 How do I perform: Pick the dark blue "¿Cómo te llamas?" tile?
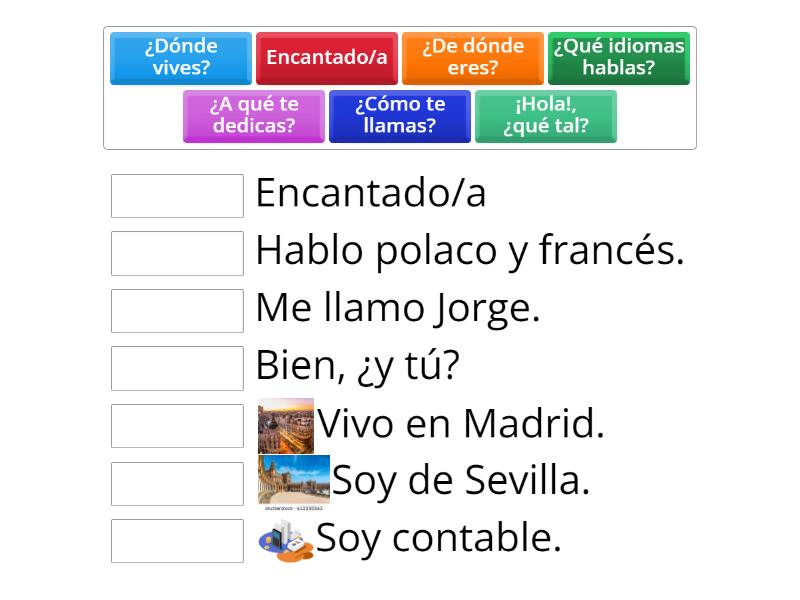[399, 116]
